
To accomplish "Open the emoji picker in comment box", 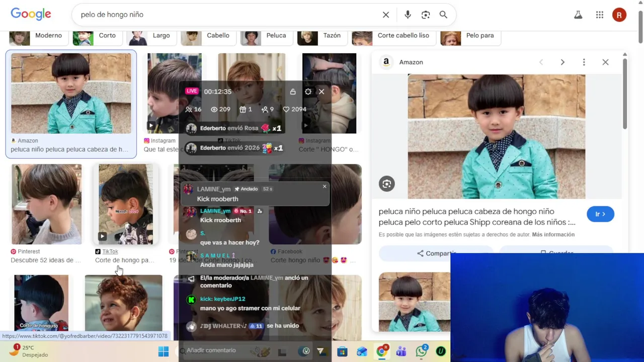I will pos(306,351).
